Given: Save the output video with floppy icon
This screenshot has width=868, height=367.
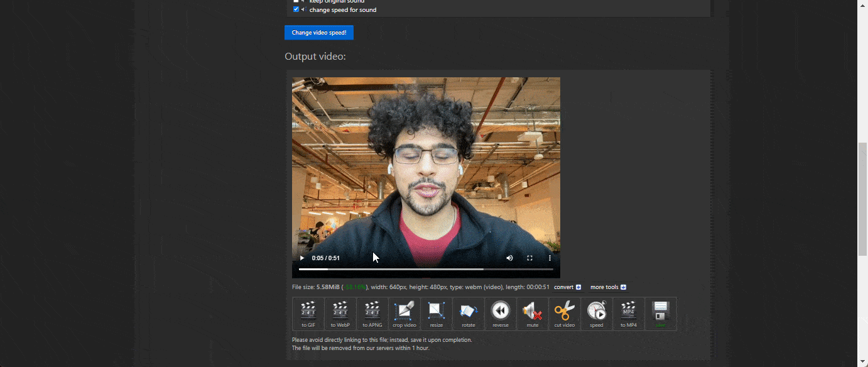Looking at the screenshot, I should [x=661, y=314].
